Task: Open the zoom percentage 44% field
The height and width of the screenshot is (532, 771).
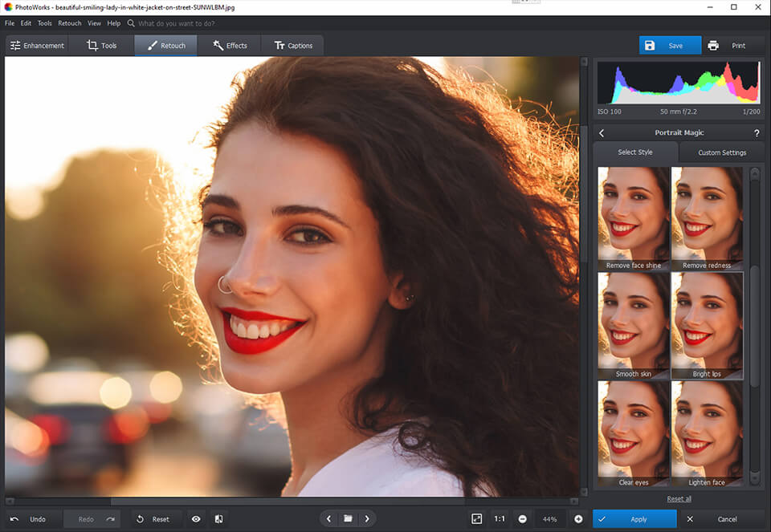Action: (x=550, y=519)
